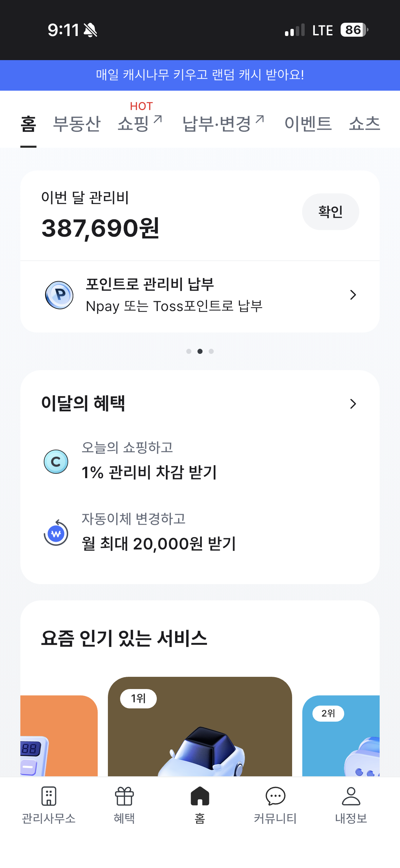
Task: Go to the 이벤트 tab
Action: coord(308,124)
